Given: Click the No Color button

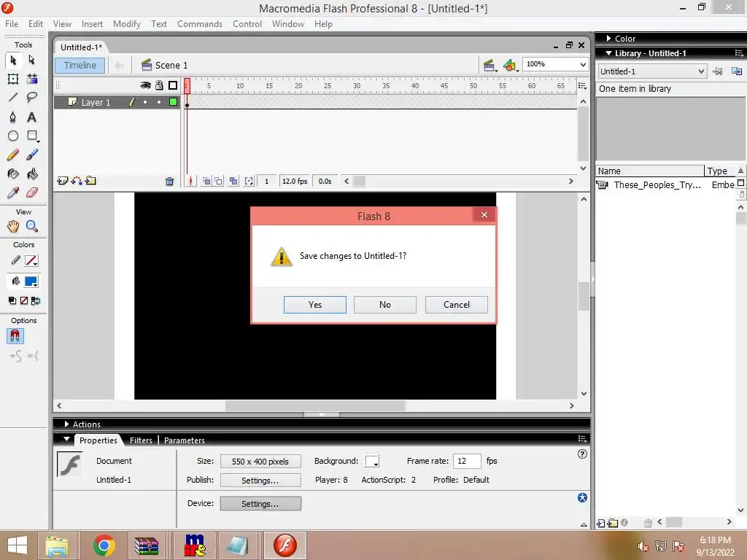Looking at the screenshot, I should click(x=24, y=300).
